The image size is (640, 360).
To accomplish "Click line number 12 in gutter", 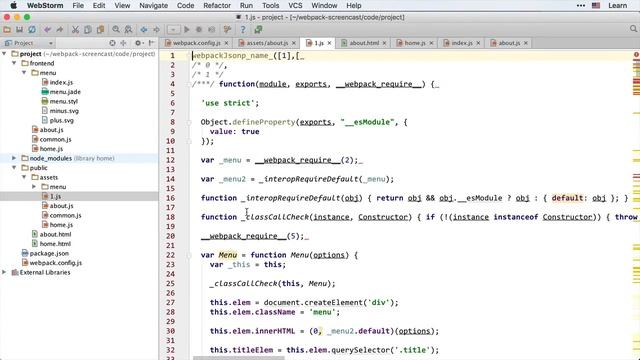I will 171,160.
